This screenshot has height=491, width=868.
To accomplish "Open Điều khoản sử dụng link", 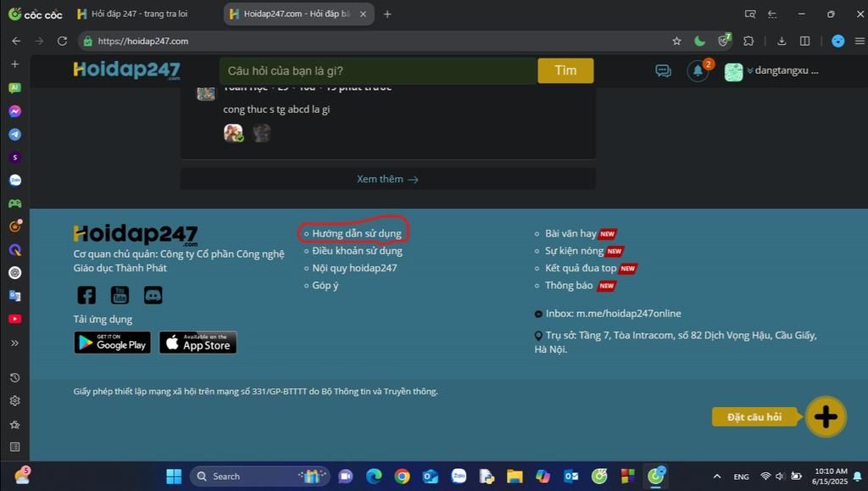I will pyautogui.click(x=357, y=251).
